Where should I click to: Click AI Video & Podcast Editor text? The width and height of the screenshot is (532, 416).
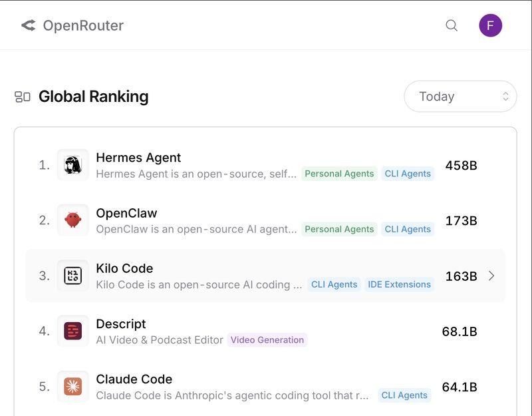(160, 340)
